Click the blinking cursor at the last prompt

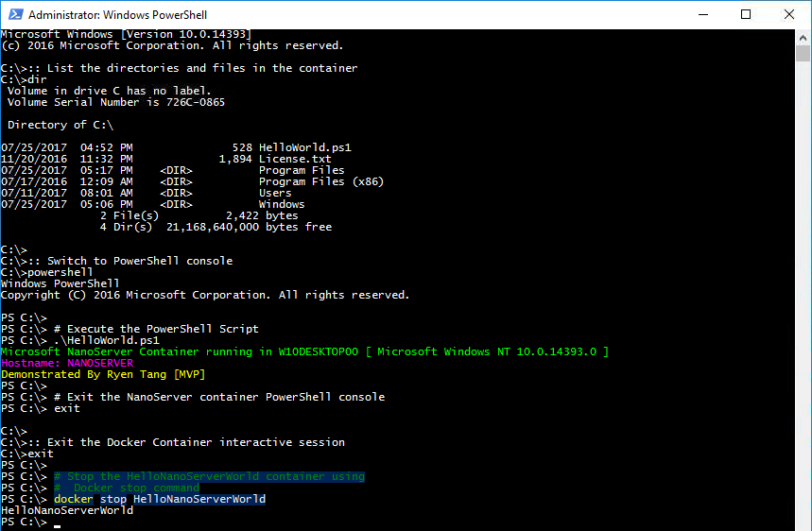pyautogui.click(x=57, y=526)
